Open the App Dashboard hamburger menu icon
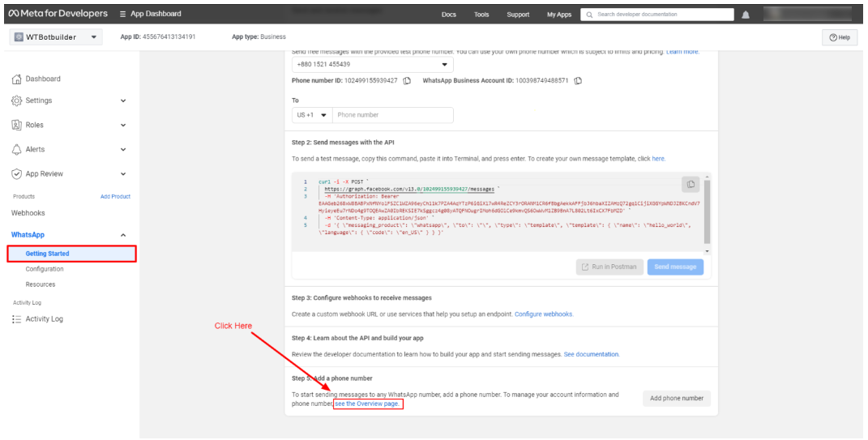This screenshot has height=440, width=868. click(x=123, y=14)
